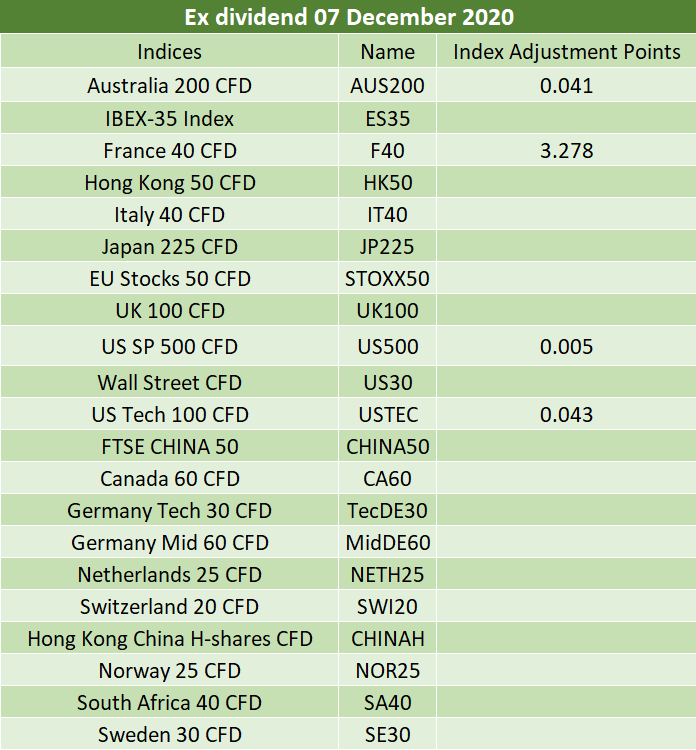Select the 'Name' column header
The height and width of the screenshot is (750, 696).
pyautogui.click(x=387, y=52)
